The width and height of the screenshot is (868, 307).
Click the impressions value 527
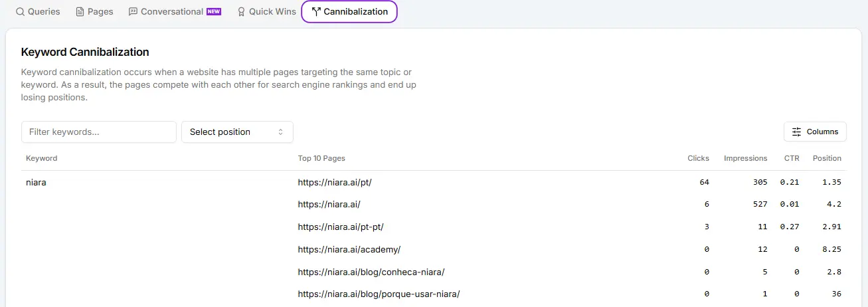760,205
